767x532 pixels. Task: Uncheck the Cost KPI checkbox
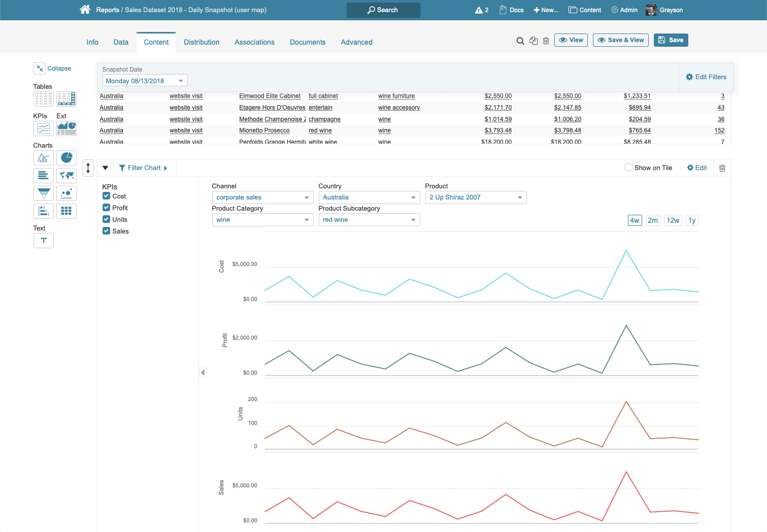tap(107, 196)
